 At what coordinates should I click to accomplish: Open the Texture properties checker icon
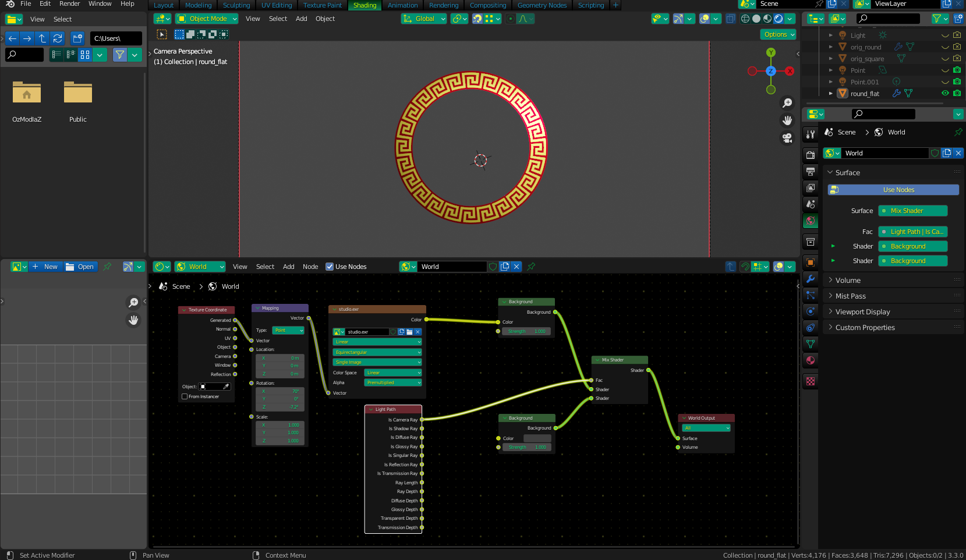(x=811, y=381)
